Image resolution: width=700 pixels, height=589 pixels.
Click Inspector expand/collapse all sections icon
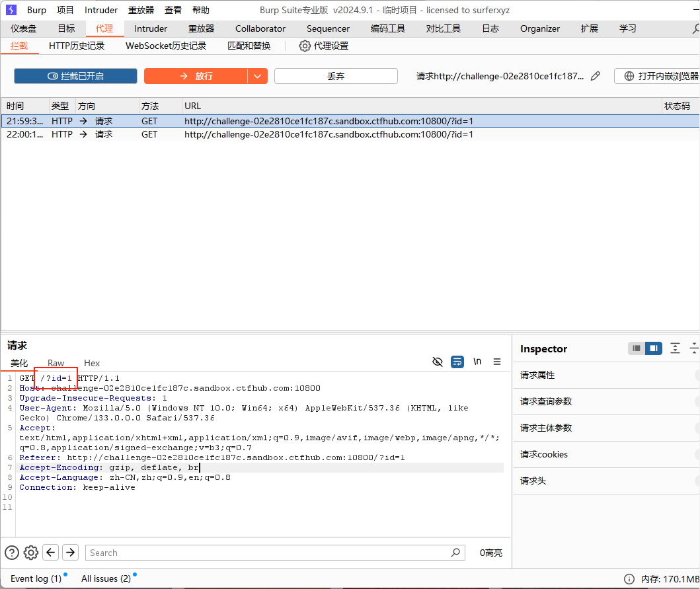pos(675,348)
